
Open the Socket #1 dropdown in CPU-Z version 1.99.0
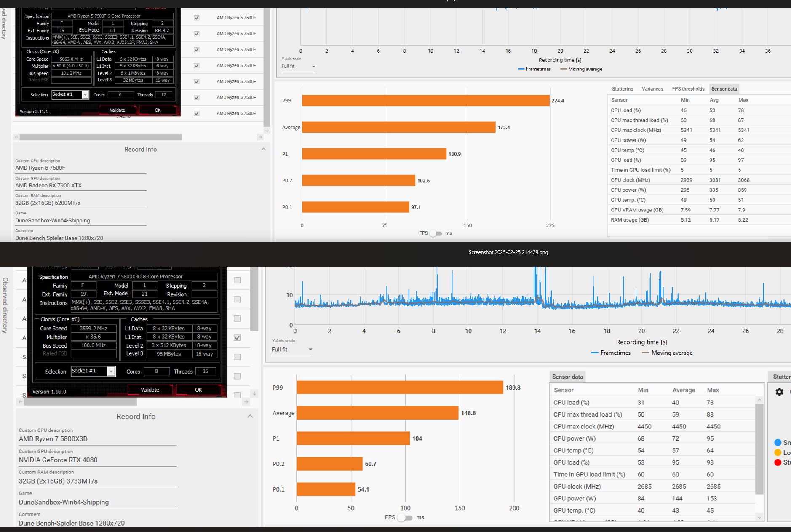[111, 372]
